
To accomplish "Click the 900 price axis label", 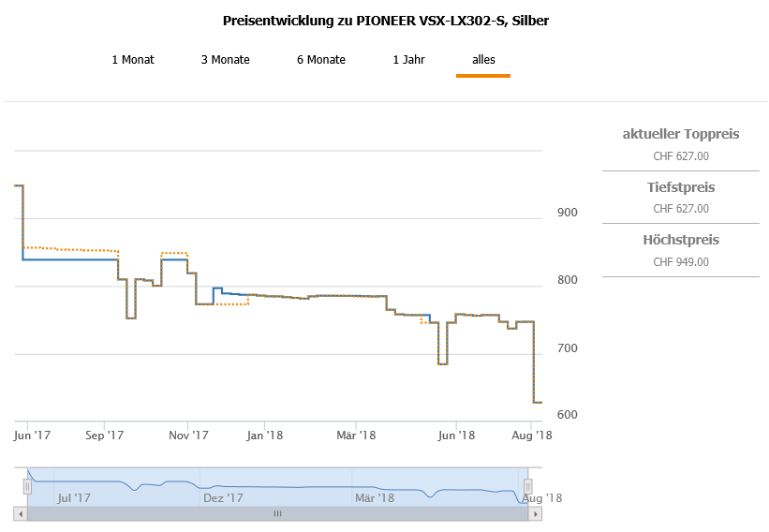I will point(567,213).
